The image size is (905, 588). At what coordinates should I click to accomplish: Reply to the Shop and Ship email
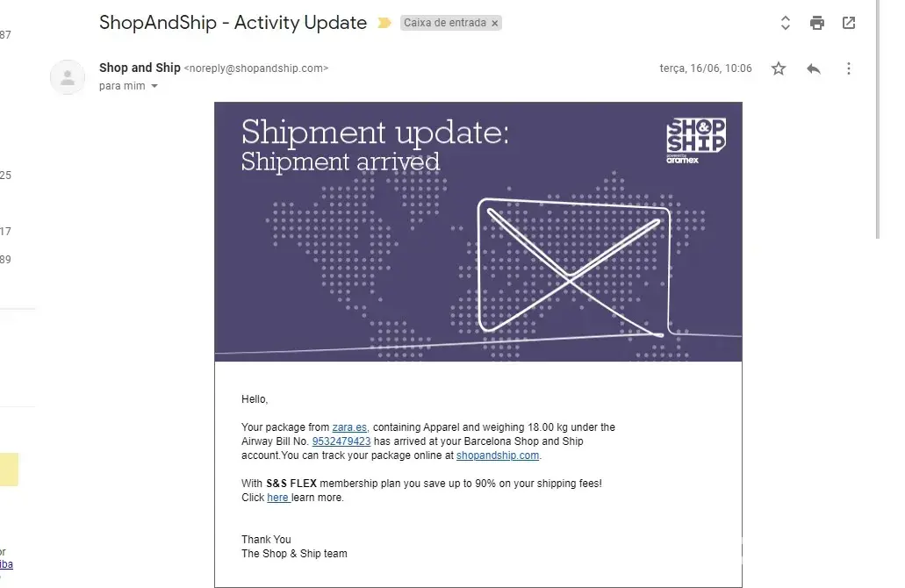[x=814, y=68]
